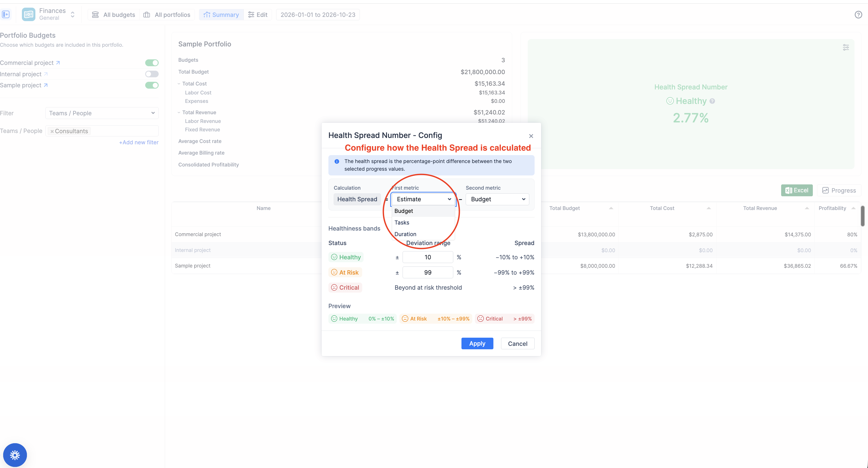Image resolution: width=868 pixels, height=468 pixels.
Task: Click the Consolidated Profitability label
Action: tap(208, 165)
